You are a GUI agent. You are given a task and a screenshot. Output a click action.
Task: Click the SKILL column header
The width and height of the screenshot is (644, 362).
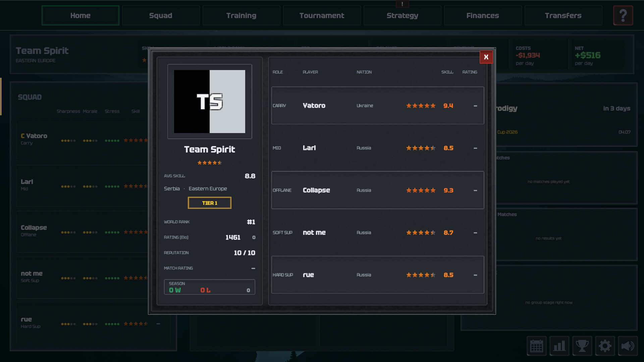[447, 72]
